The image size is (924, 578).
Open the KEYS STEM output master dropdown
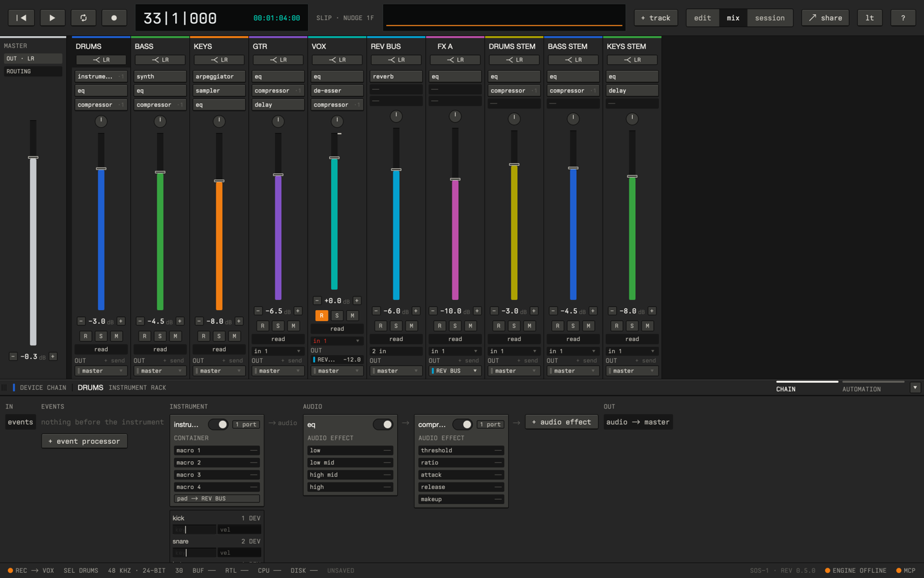(x=632, y=371)
